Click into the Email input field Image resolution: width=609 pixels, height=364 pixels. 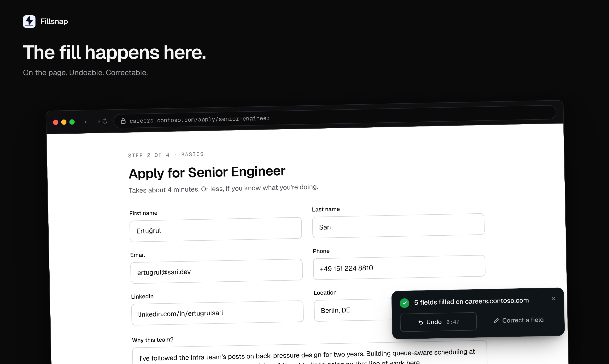point(216,271)
